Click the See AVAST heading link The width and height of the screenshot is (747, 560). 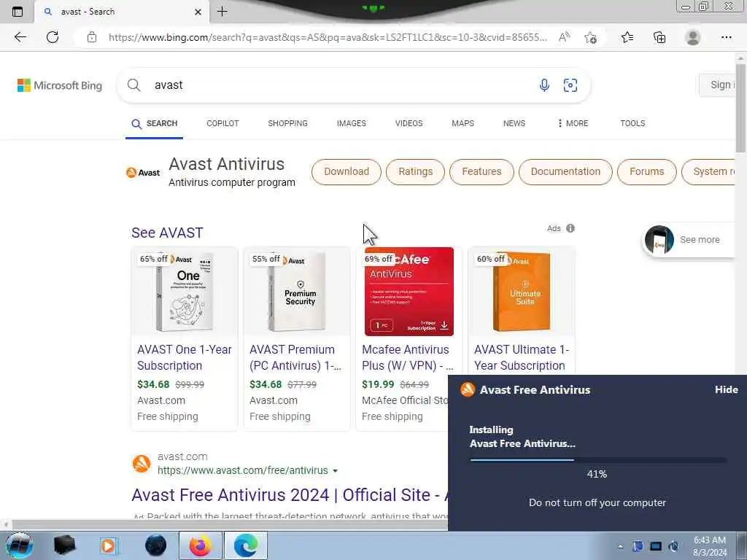pyautogui.click(x=167, y=233)
